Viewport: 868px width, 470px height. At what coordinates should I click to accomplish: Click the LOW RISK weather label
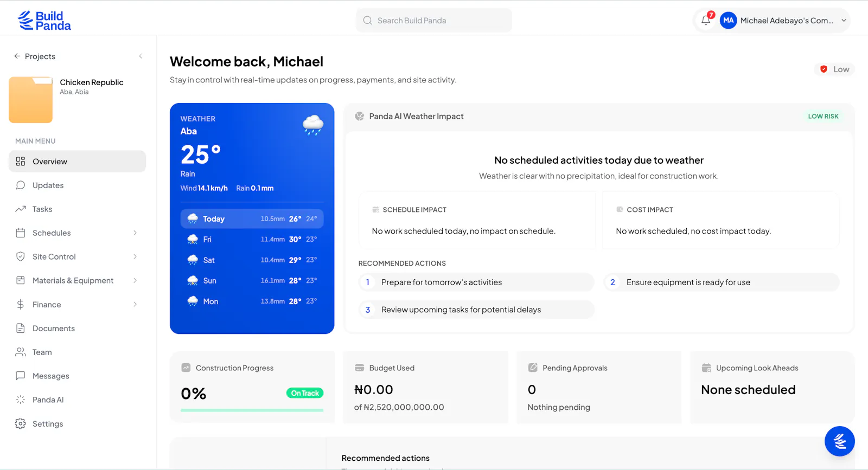(823, 117)
